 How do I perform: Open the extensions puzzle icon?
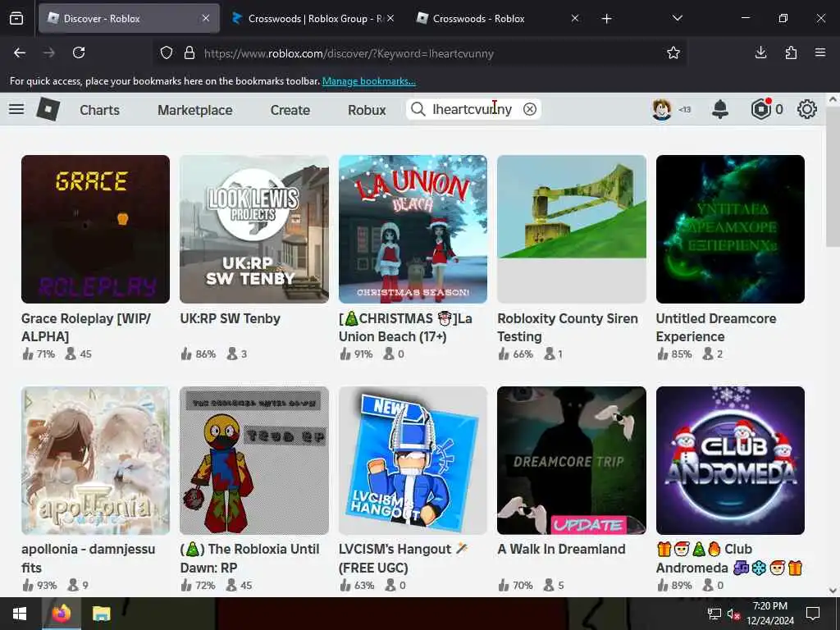point(791,52)
